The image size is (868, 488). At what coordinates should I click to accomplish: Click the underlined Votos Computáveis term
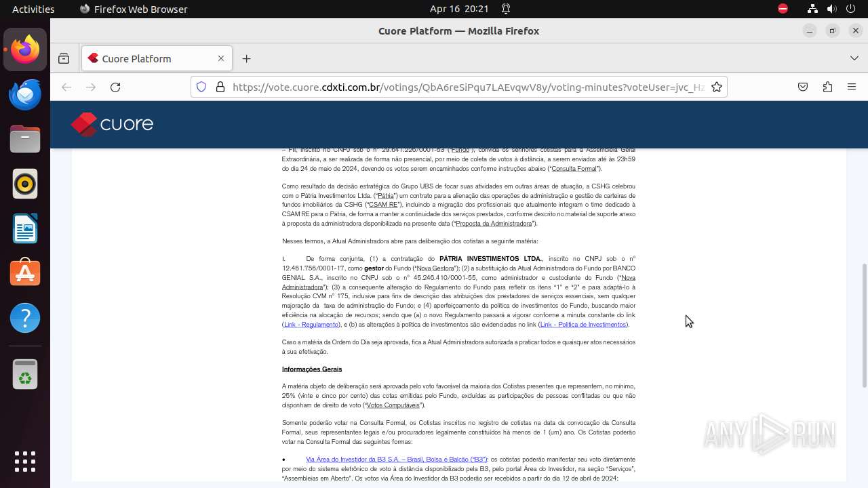click(393, 405)
